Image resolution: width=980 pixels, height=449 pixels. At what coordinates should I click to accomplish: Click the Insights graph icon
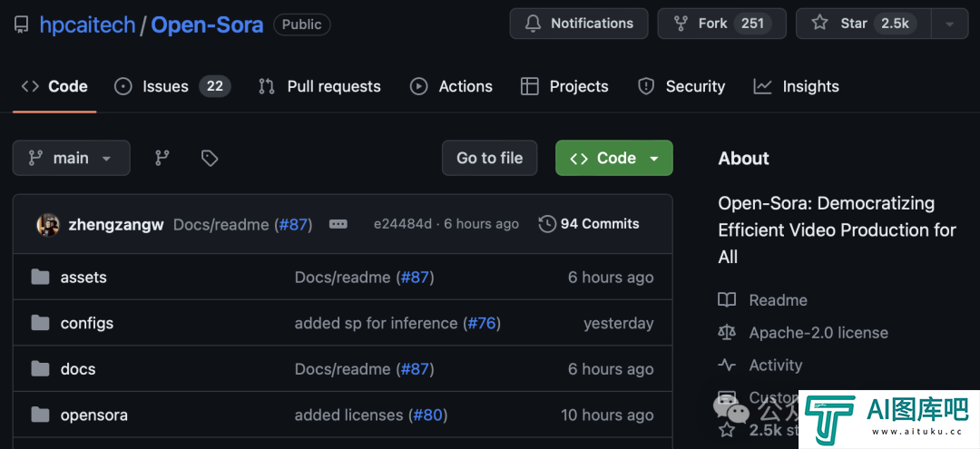pyautogui.click(x=762, y=86)
